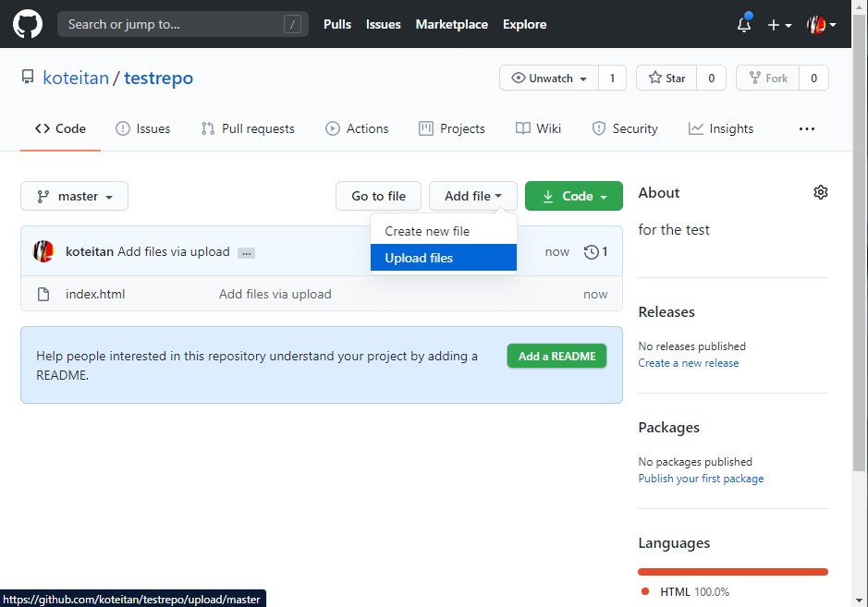This screenshot has width=868, height=607.
Task: Star the testrepo repository
Action: tap(666, 79)
